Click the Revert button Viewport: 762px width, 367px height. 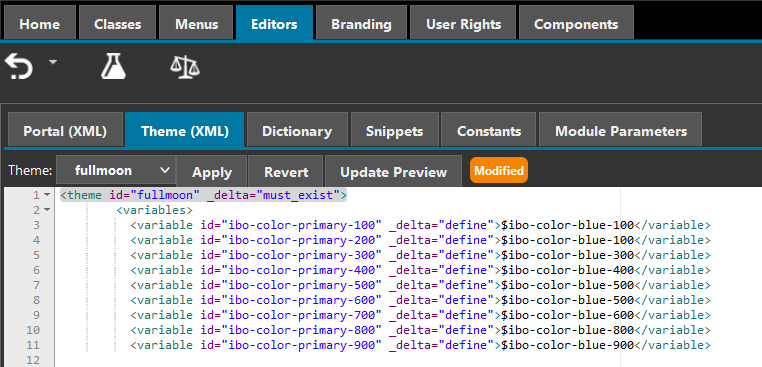click(286, 172)
